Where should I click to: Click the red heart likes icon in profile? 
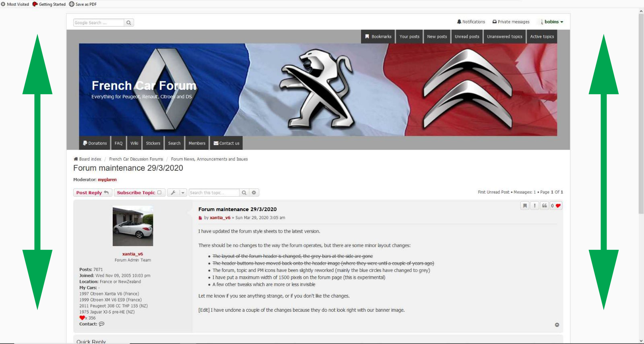click(82, 318)
